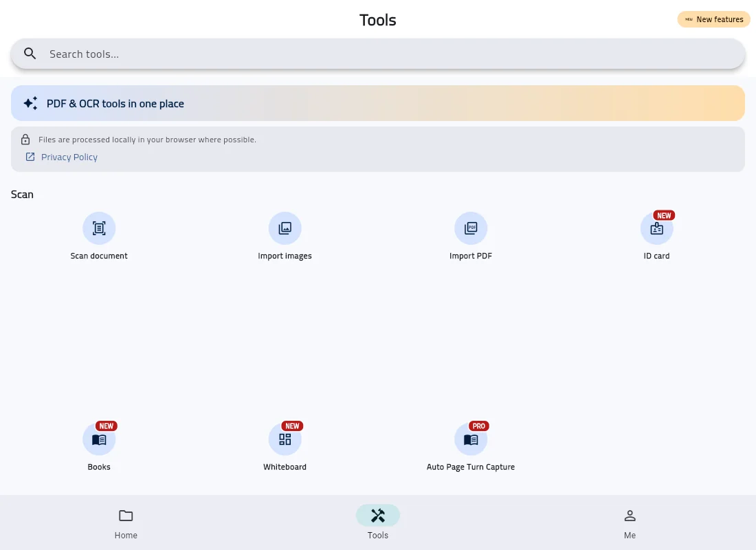756x550 pixels.
Task: Click the sparkle icon in banner
Action: coord(30,103)
